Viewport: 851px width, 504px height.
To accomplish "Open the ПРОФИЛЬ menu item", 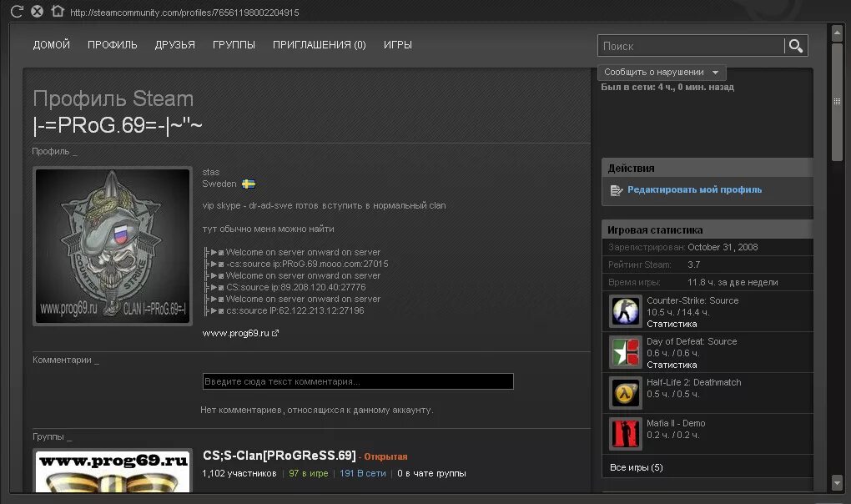I will [x=113, y=45].
